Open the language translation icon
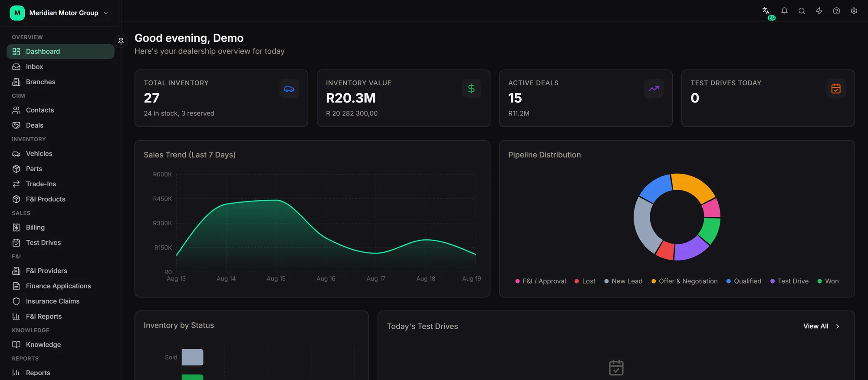This screenshot has width=868, height=380. click(x=767, y=11)
